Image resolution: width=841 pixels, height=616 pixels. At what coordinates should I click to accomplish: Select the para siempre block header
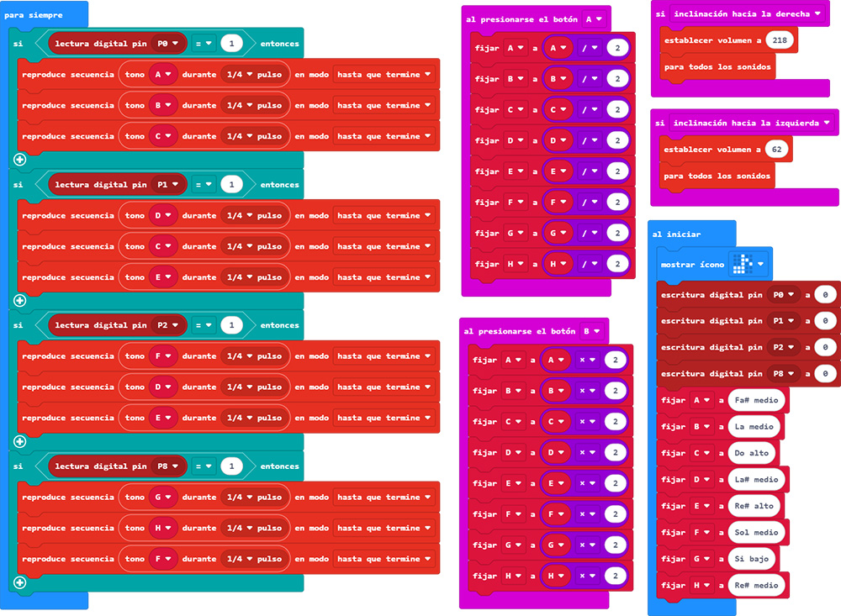tap(32, 14)
